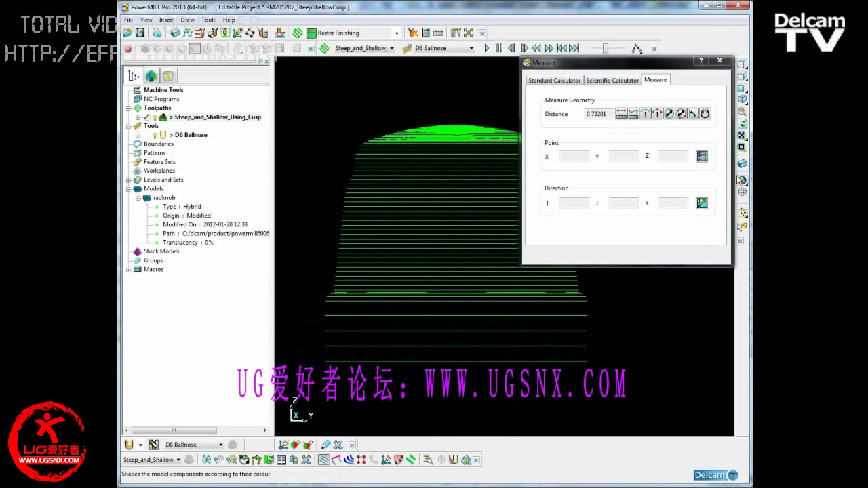The width and height of the screenshot is (868, 488).
Task: Toggle shaded model colour icon in view toolbar
Action: [x=743, y=180]
